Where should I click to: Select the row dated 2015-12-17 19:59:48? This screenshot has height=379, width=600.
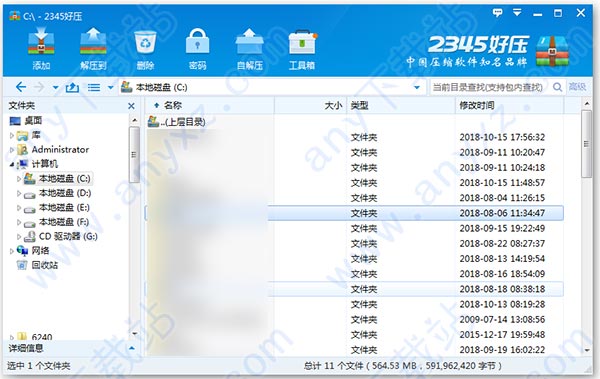354,335
